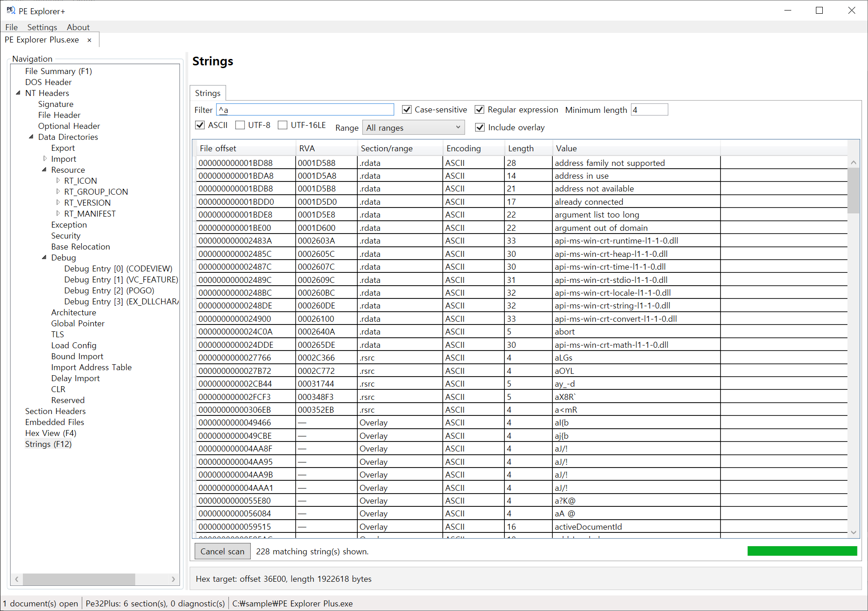Screen dimensions: 868x611
Task: Select Export data directory
Action: pos(63,148)
